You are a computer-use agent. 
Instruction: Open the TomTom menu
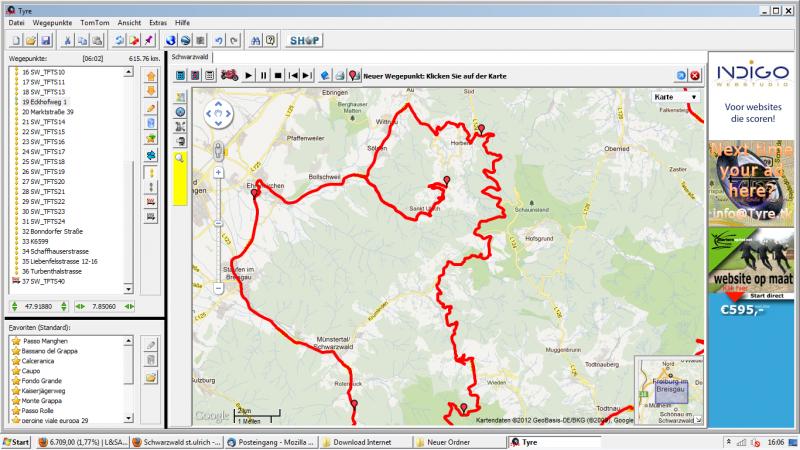click(x=94, y=22)
